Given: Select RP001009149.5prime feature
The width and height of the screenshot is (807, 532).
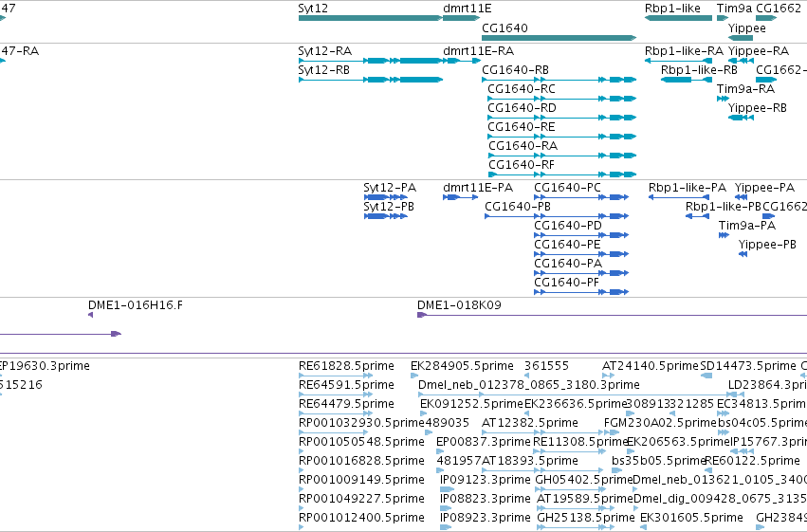Looking at the screenshot, I should pyautogui.click(x=301, y=490).
